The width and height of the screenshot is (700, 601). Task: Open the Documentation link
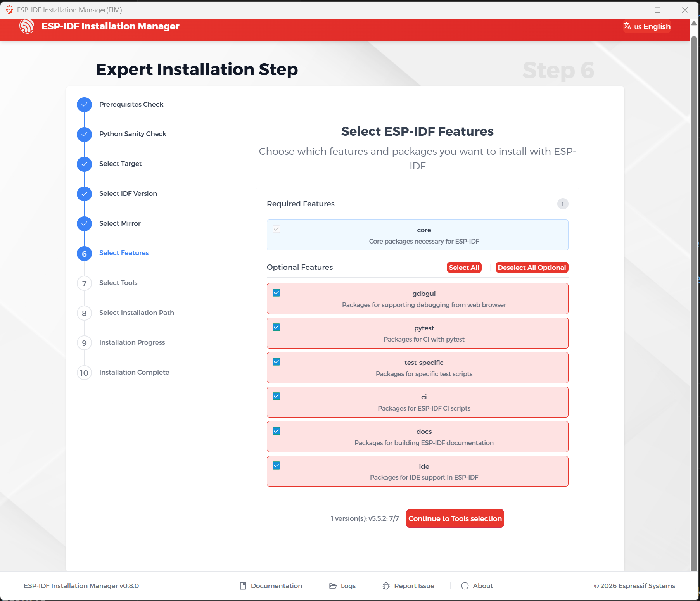coord(271,586)
